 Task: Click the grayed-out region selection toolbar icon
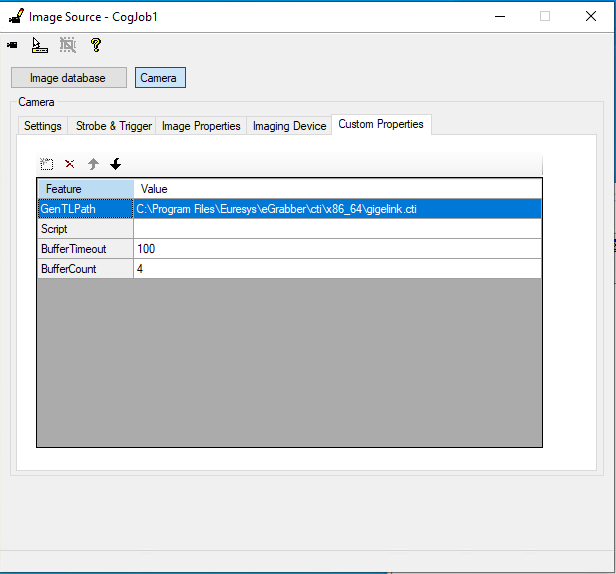(67, 45)
